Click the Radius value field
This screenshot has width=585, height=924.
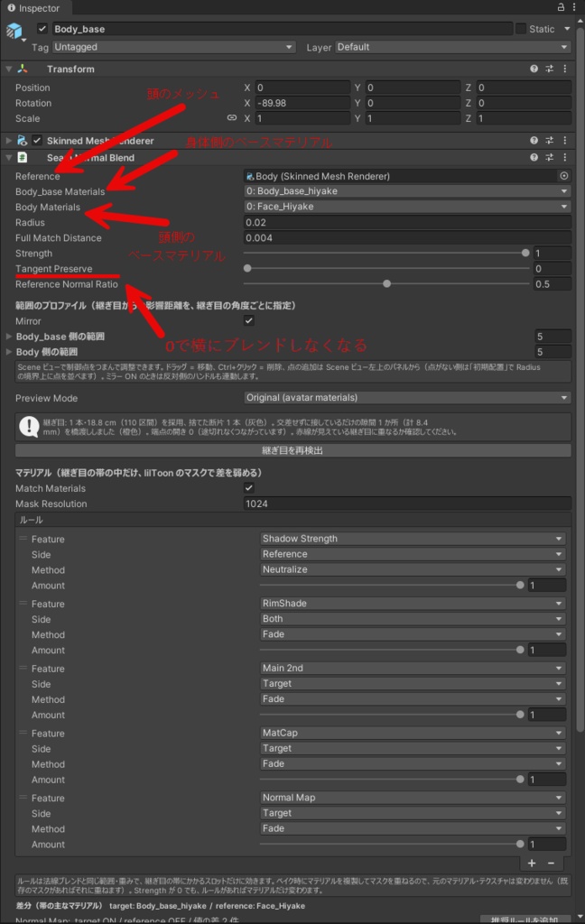407,222
